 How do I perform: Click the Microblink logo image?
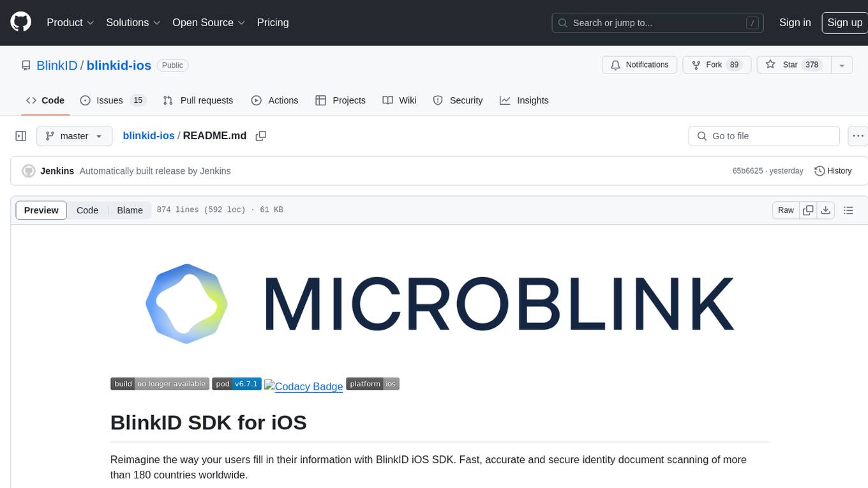(x=440, y=303)
